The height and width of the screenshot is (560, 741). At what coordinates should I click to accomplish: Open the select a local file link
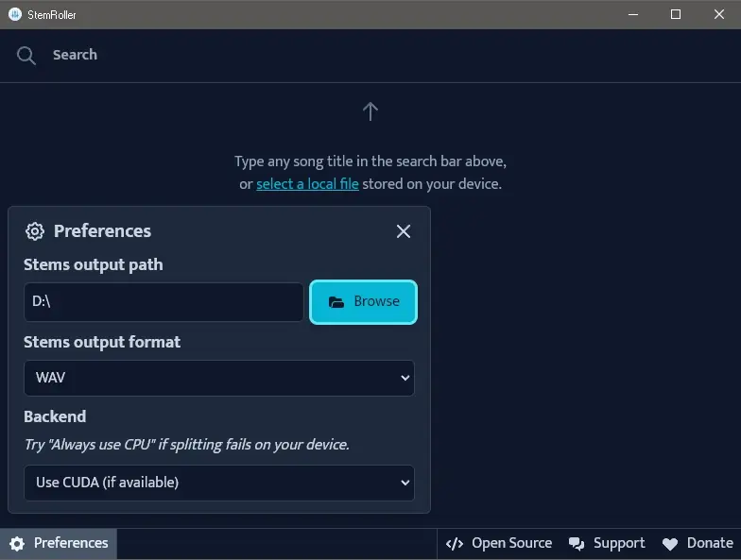click(307, 183)
